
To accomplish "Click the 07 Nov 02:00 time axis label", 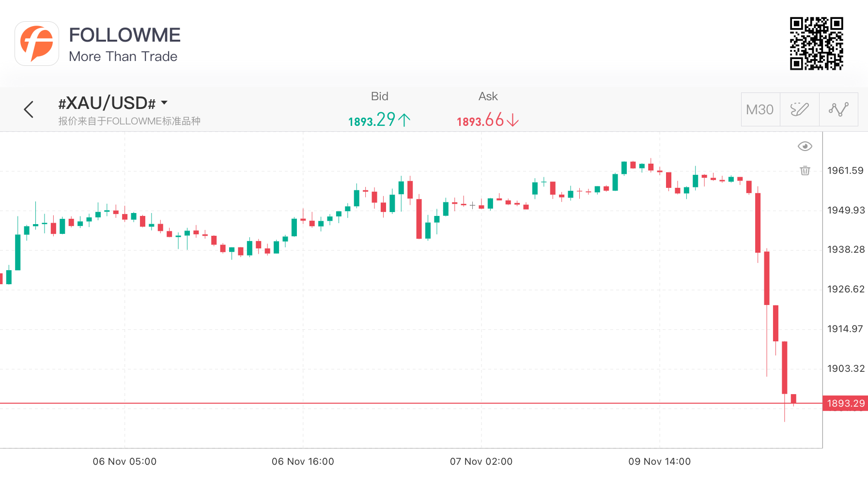I will tap(481, 461).
